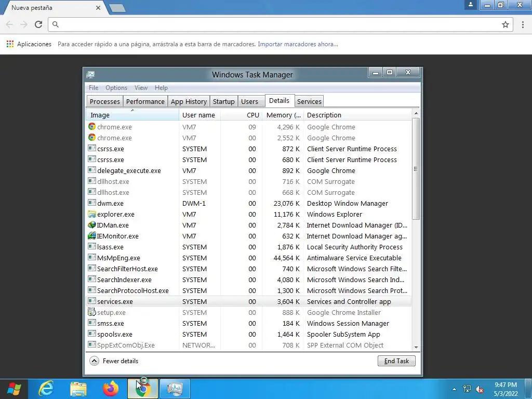The height and width of the screenshot is (399, 532).
Task: Select services.exe row
Action: coord(249,301)
